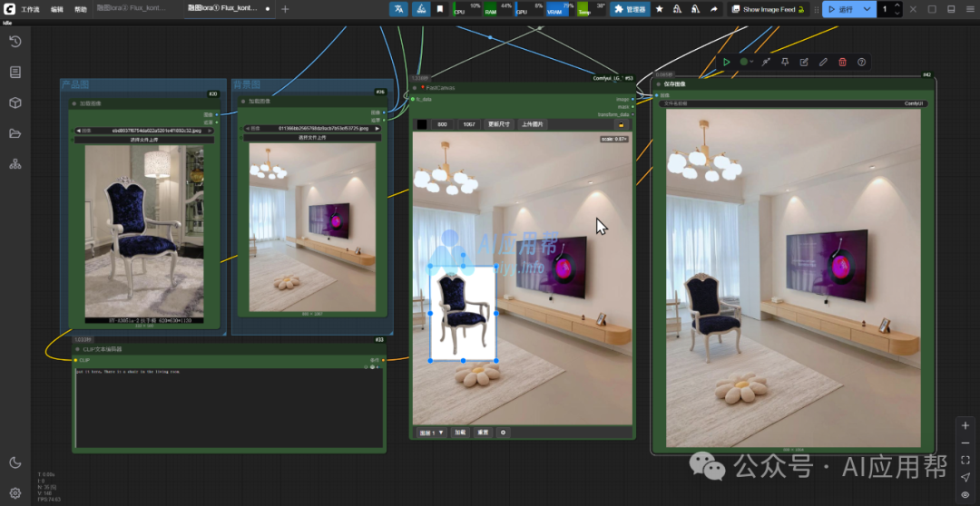Viewport: 980px width, 506px height.
Task: Click the 加载 load button in FastCanvas
Action: coord(460,433)
